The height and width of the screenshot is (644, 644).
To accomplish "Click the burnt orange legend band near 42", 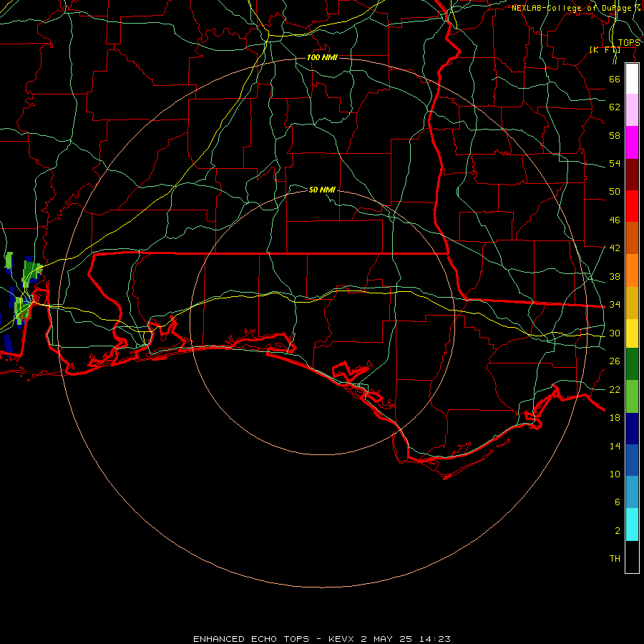I will (632, 238).
